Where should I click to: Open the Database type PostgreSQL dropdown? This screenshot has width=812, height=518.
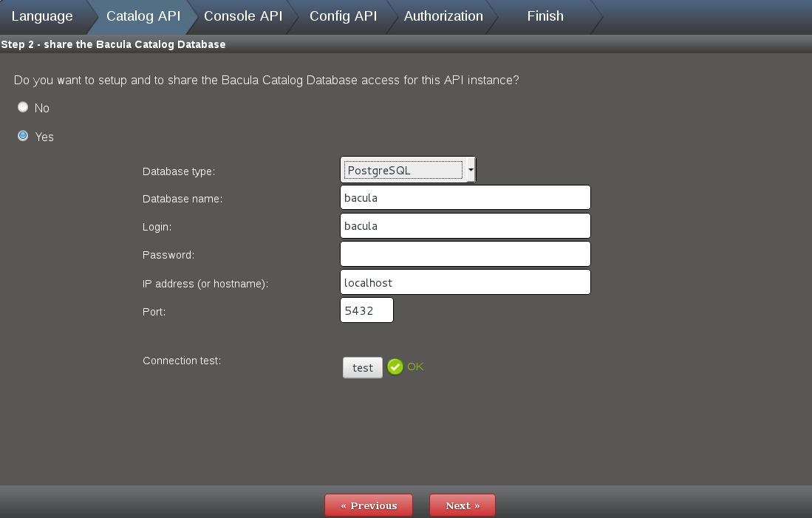click(x=408, y=170)
